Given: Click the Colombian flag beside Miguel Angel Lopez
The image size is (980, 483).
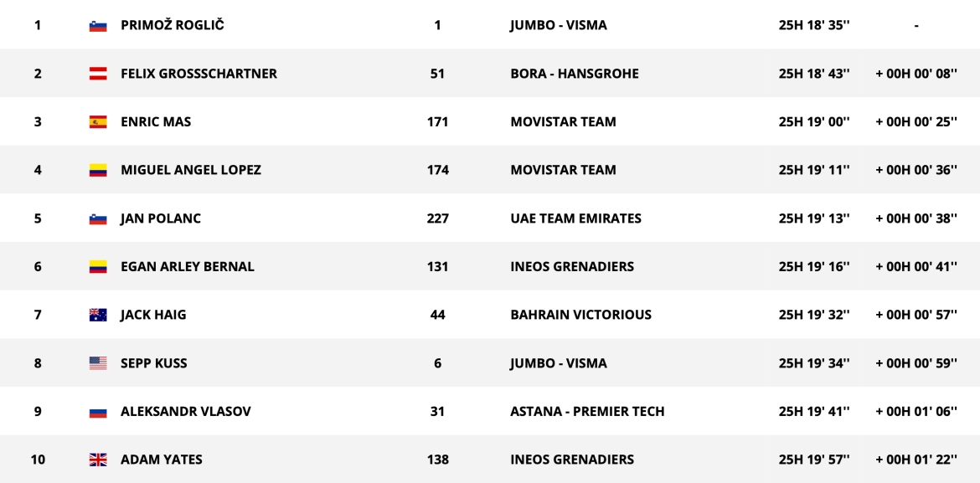Looking at the screenshot, I should [x=98, y=171].
